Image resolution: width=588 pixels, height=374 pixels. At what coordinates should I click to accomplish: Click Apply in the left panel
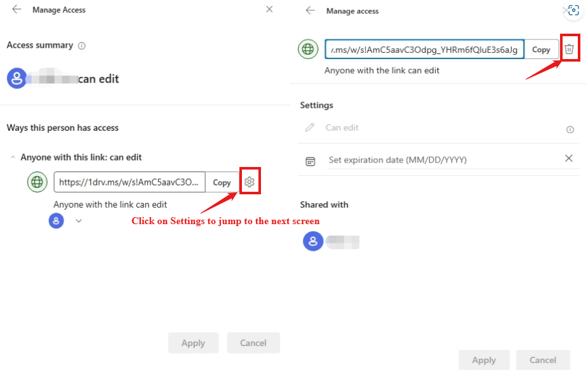coord(193,343)
